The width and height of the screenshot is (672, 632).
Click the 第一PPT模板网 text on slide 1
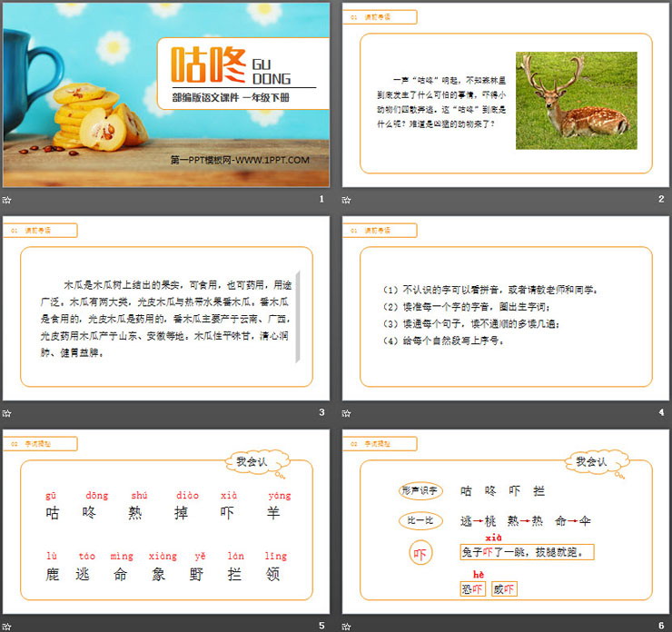pyautogui.click(x=240, y=160)
